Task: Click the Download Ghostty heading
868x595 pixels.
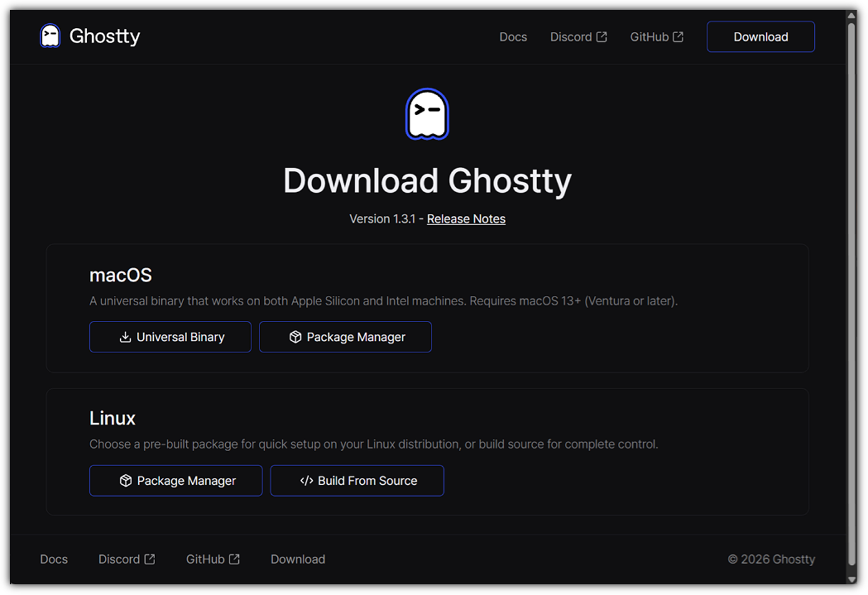Action: (x=427, y=181)
